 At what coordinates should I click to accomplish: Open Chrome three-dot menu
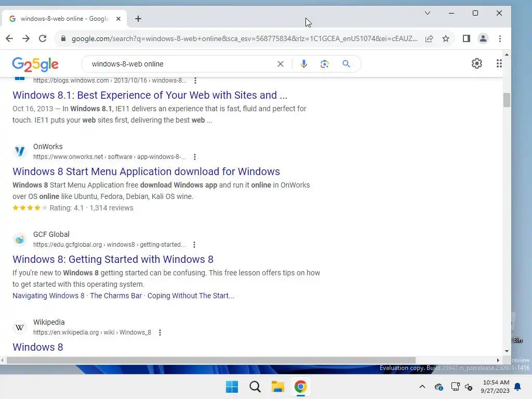coord(500,38)
